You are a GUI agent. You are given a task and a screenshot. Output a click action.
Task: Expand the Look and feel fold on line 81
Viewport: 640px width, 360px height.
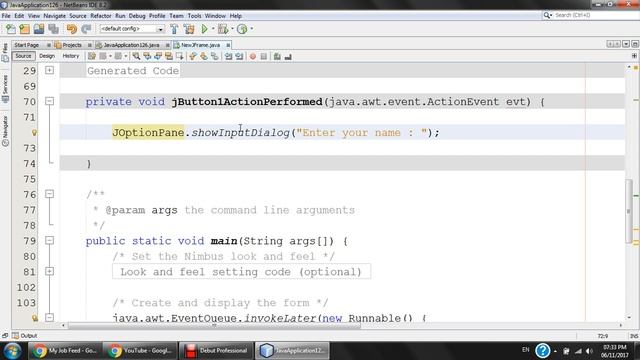click(49, 271)
